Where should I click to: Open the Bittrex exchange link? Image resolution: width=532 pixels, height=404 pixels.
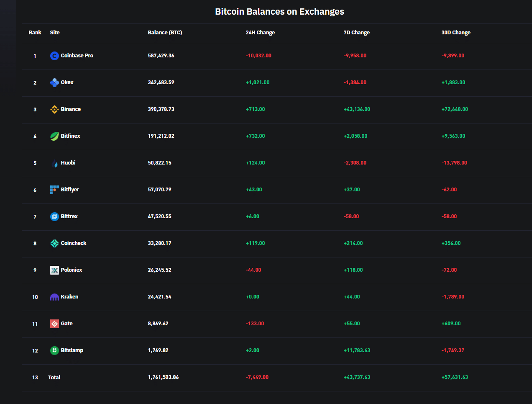coord(69,216)
